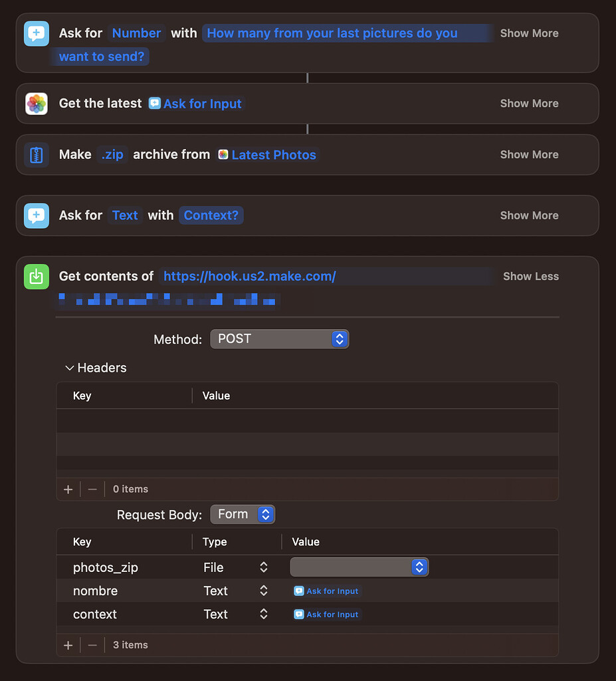Open the Request Body Form dropdown

(x=243, y=513)
